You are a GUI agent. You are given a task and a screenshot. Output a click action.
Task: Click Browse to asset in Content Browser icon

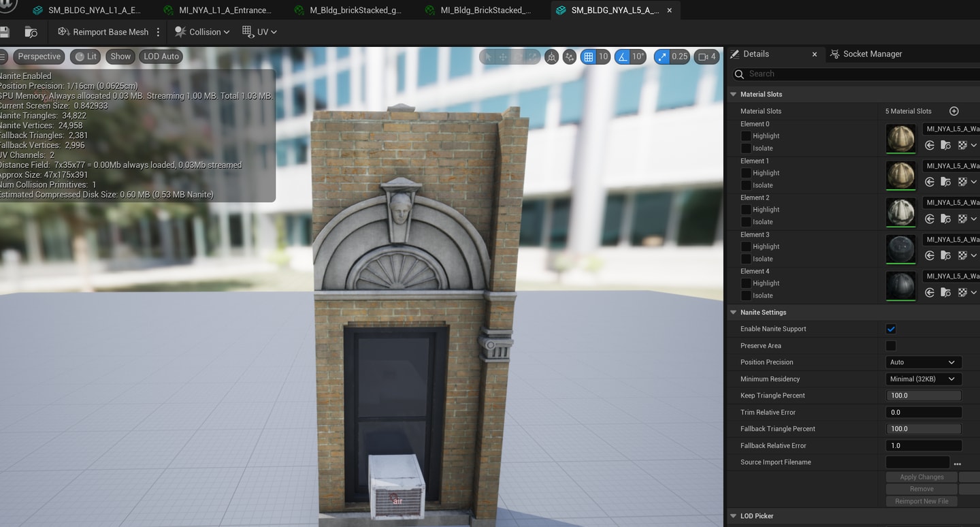pyautogui.click(x=31, y=32)
